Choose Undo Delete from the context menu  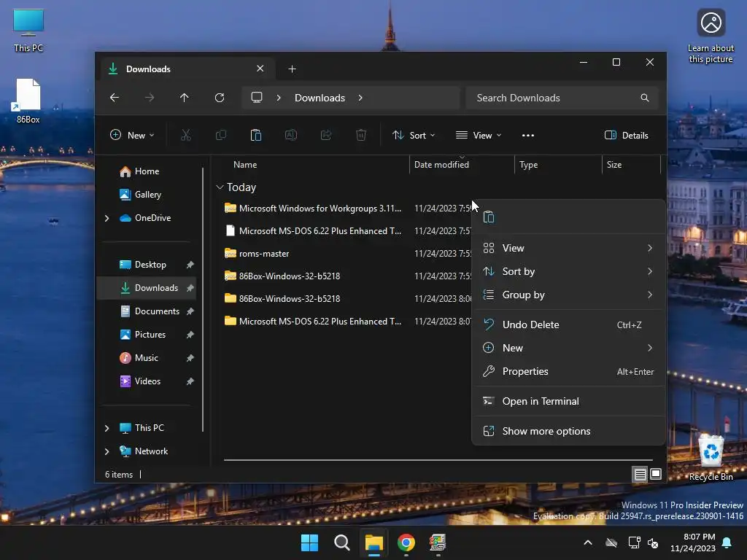(x=568, y=324)
